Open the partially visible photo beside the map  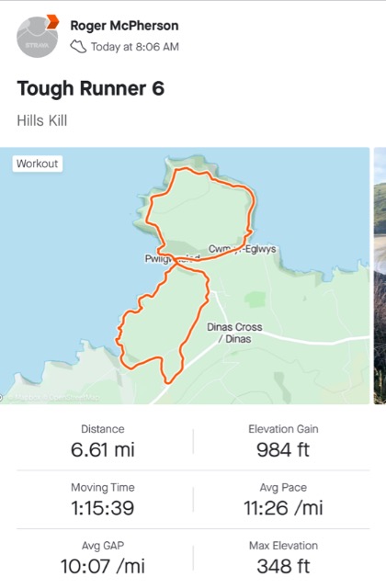coord(380,276)
